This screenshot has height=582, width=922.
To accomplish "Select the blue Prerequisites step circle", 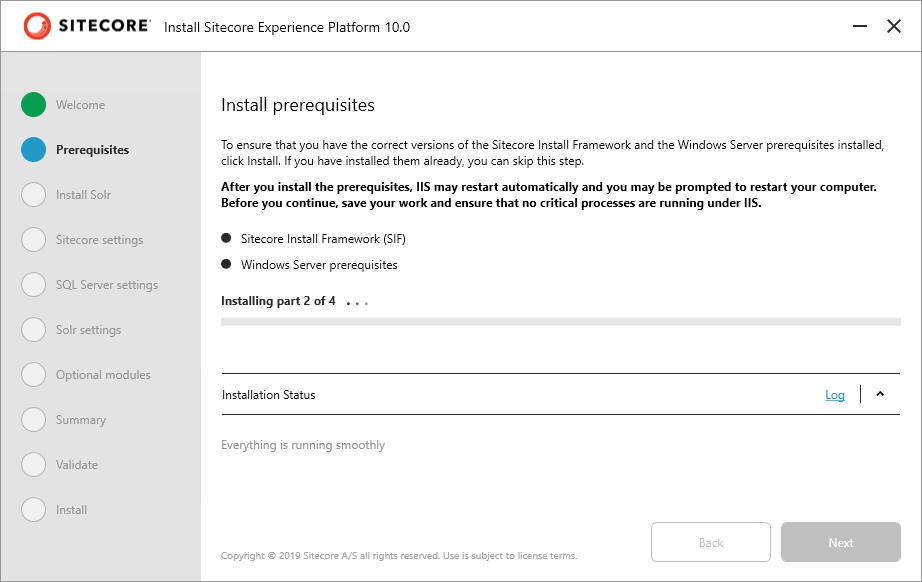I will click(x=34, y=149).
